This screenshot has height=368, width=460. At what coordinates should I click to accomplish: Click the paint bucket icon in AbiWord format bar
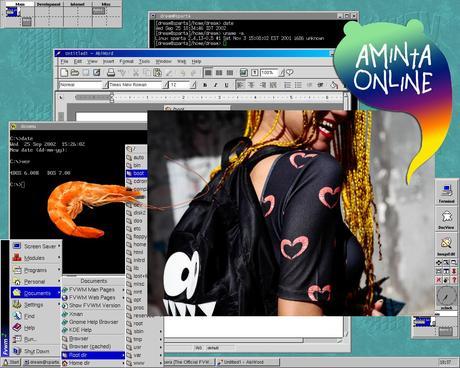coord(334,85)
